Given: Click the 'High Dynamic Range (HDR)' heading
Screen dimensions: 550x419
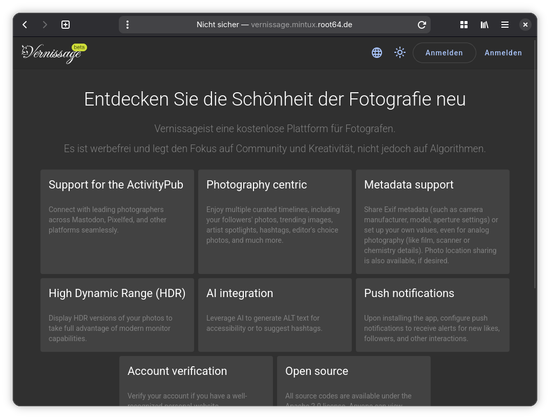Looking at the screenshot, I should tap(117, 293).
